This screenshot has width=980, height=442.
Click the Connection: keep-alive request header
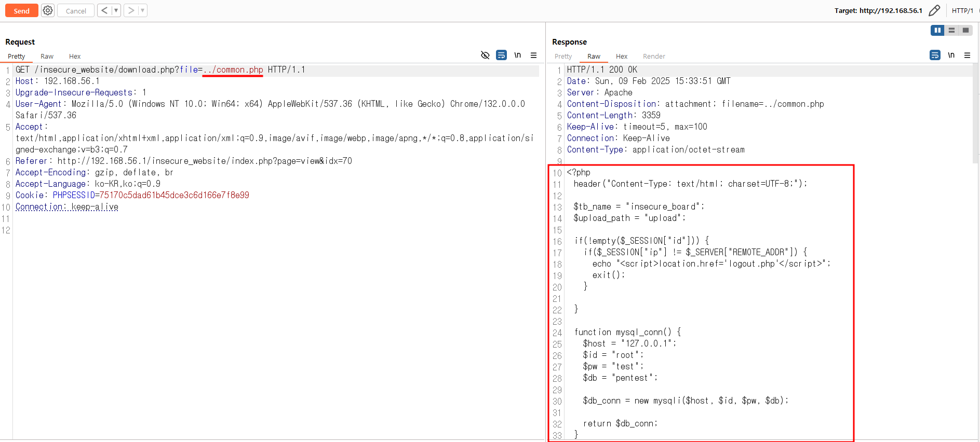(x=67, y=206)
